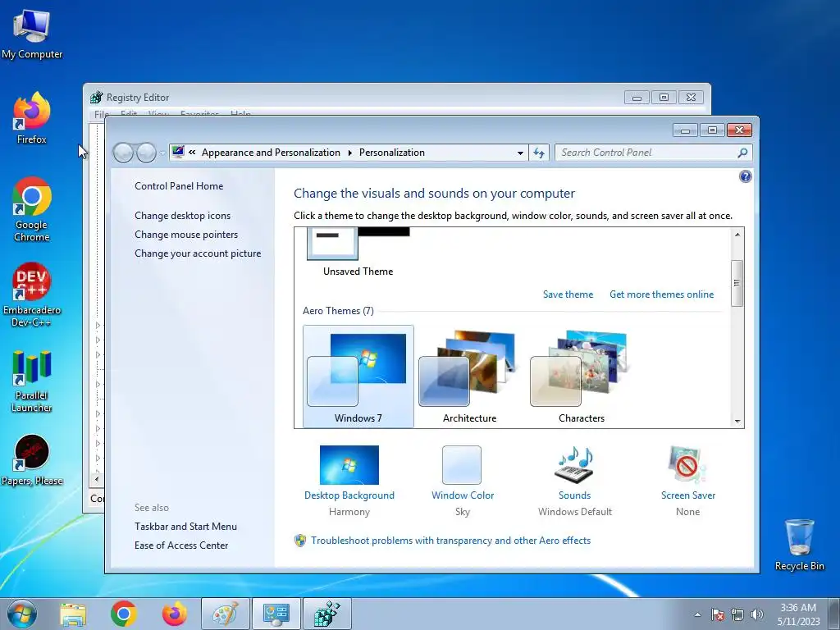Click the Forward navigation button
The width and height of the screenshot is (840, 630).
tap(146, 153)
